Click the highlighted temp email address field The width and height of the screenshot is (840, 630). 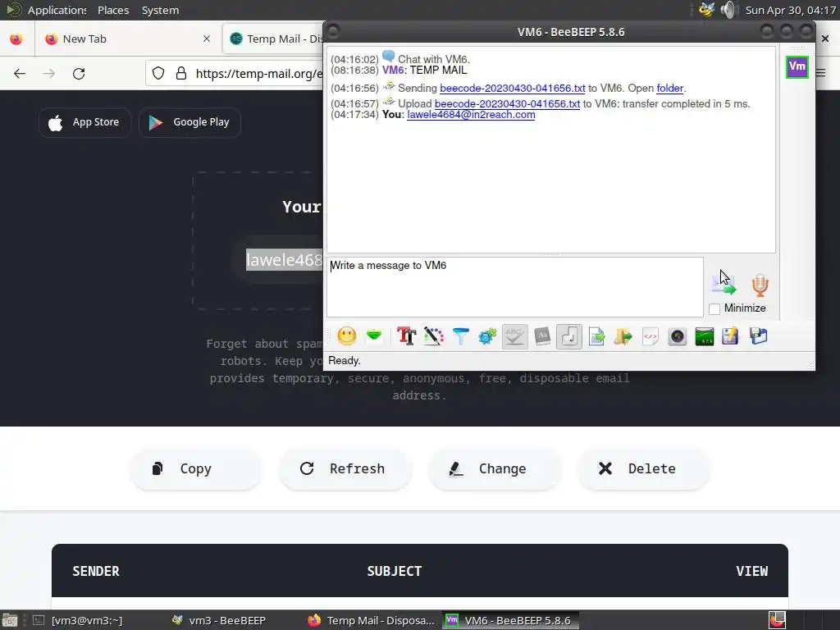tap(284, 260)
